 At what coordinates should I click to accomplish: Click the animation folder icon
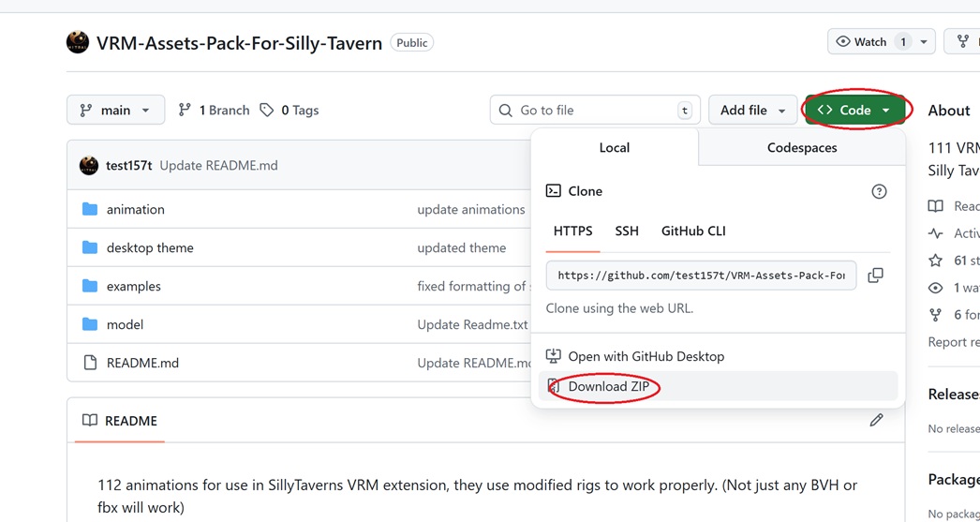click(x=90, y=209)
